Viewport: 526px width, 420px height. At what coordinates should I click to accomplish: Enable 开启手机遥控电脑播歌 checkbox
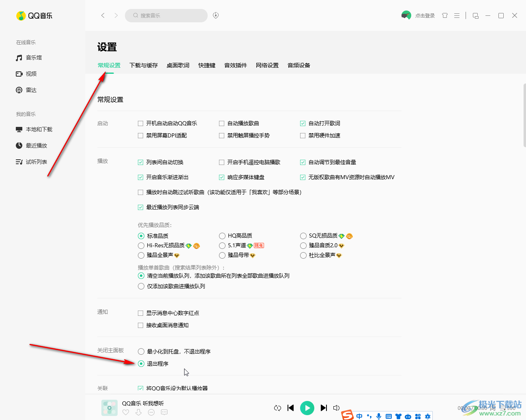point(222,162)
